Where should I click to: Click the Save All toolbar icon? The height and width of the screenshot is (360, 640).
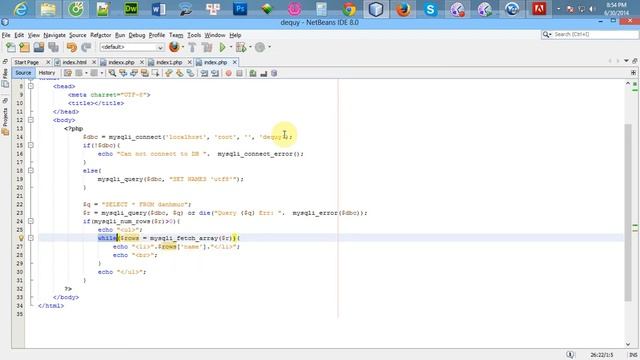[x=53, y=47]
